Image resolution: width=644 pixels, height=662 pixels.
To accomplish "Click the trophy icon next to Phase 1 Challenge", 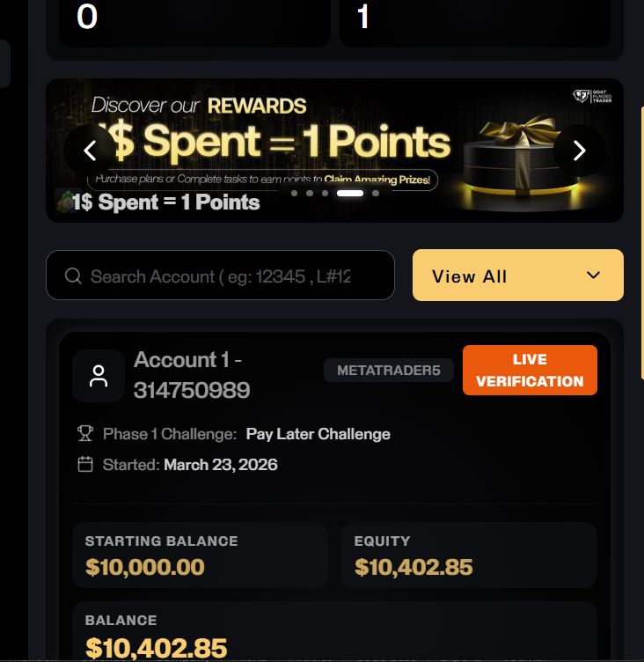I will 85,433.
